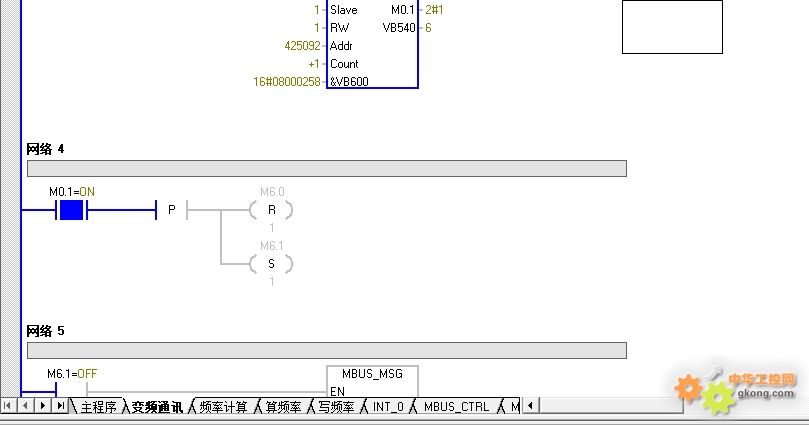Select the P positive transition contact
This screenshot has width=809, height=425.
[x=171, y=210]
